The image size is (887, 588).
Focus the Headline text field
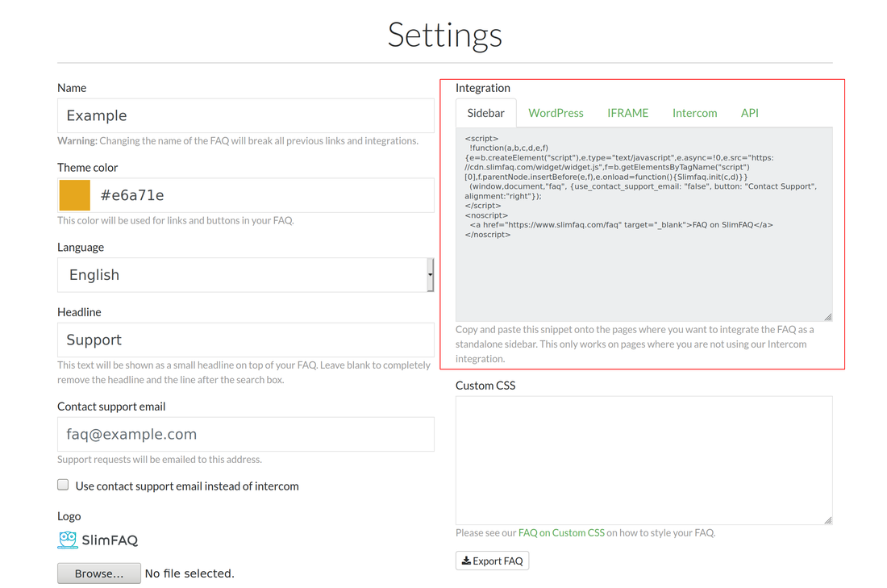click(246, 340)
